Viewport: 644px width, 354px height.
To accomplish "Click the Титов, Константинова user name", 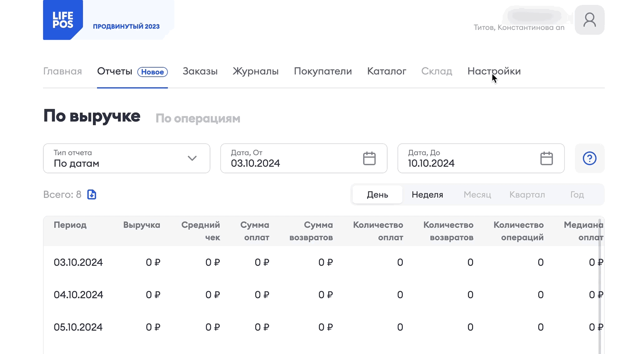I will point(519,28).
